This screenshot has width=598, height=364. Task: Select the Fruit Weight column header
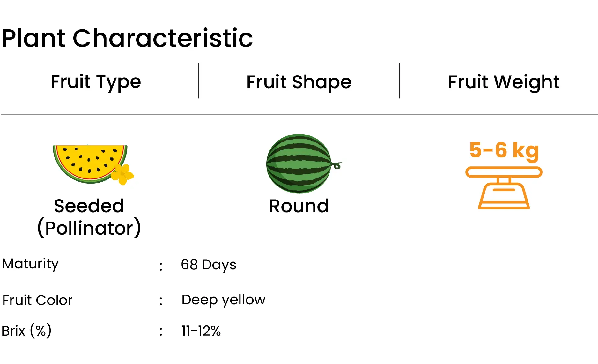(x=504, y=82)
